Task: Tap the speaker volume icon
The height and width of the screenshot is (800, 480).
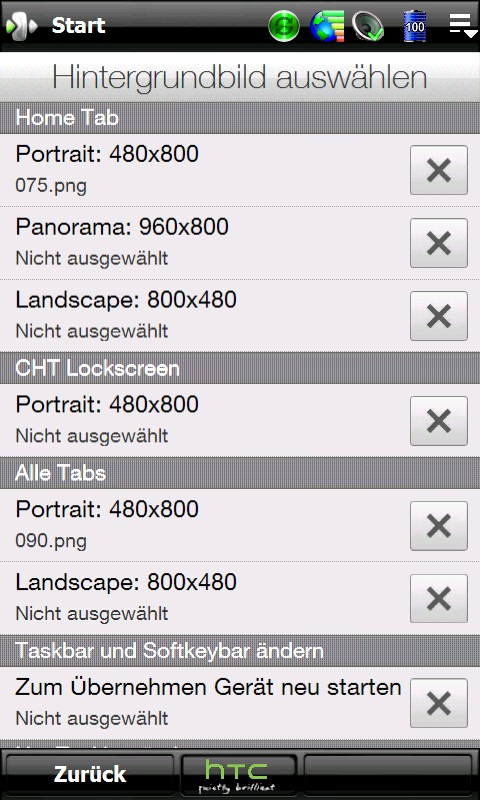Action: (x=368, y=26)
